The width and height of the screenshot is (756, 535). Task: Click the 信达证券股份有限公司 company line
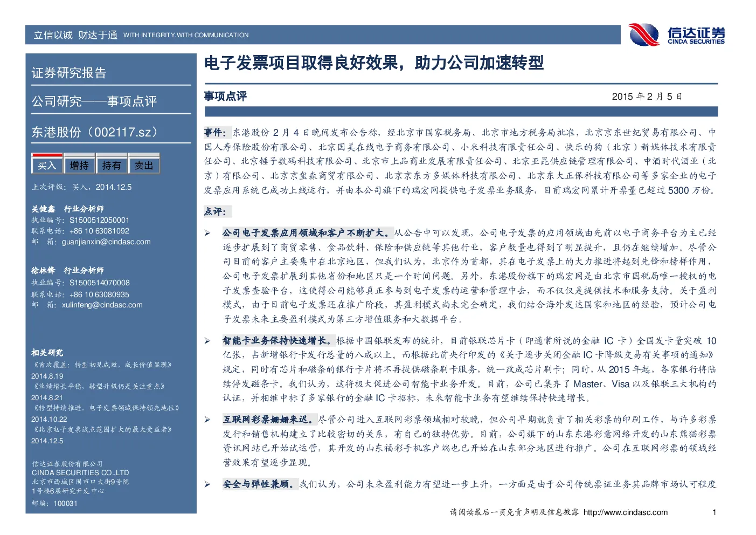67,464
